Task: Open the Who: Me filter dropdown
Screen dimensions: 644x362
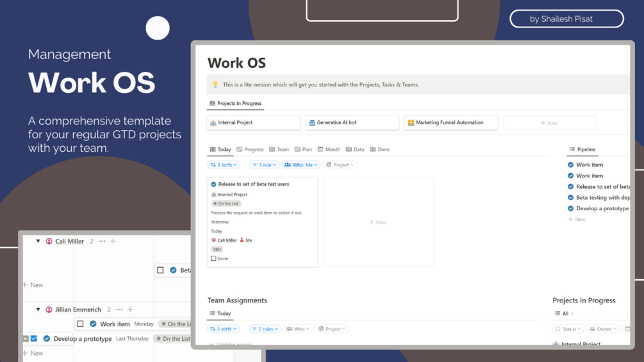Action: (x=301, y=165)
